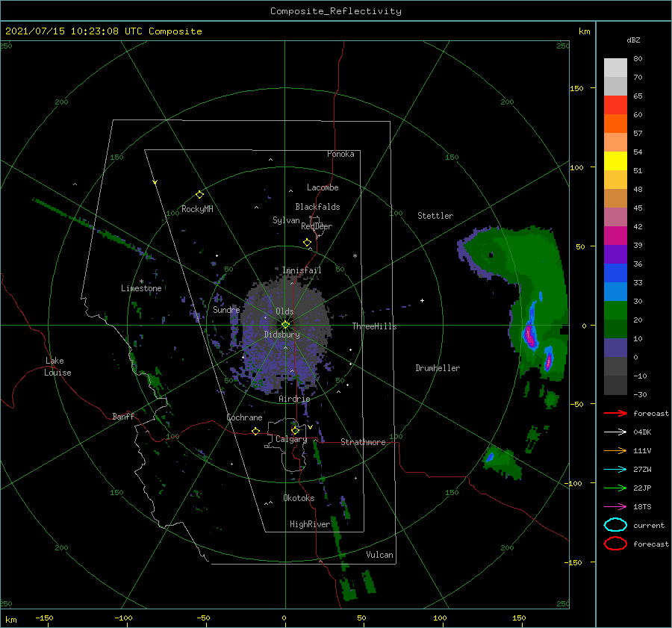Click the white 04DK arrow legend icon
Viewport: 672px width, 628px height.
615,432
